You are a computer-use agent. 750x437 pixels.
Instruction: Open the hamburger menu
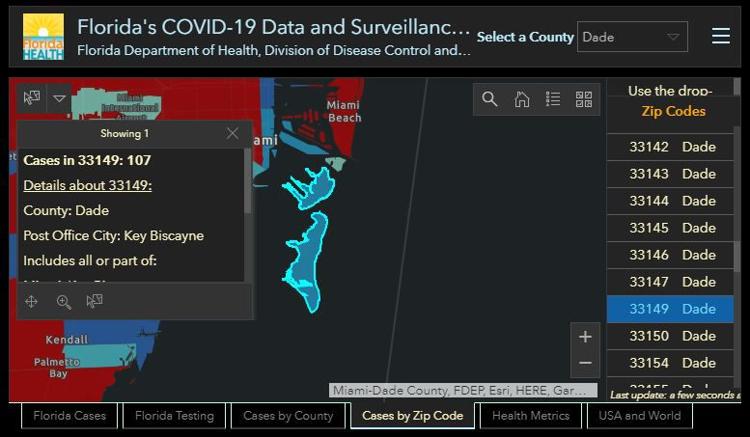tap(721, 36)
